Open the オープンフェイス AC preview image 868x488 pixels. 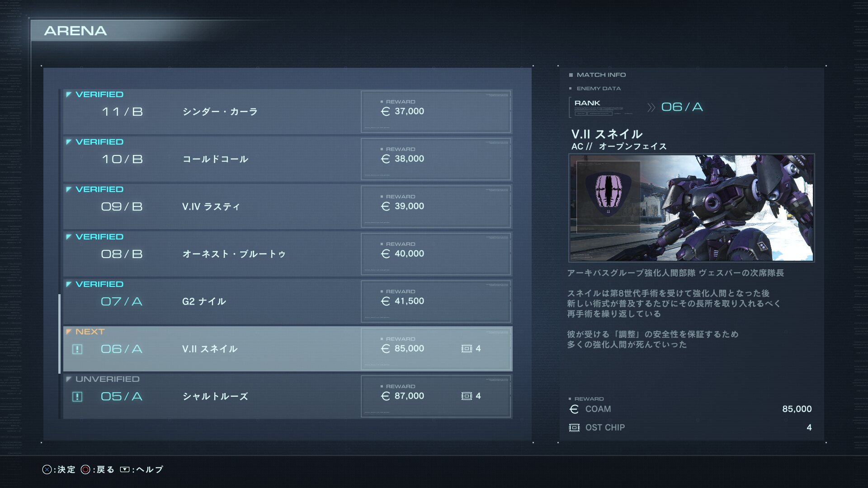692,208
